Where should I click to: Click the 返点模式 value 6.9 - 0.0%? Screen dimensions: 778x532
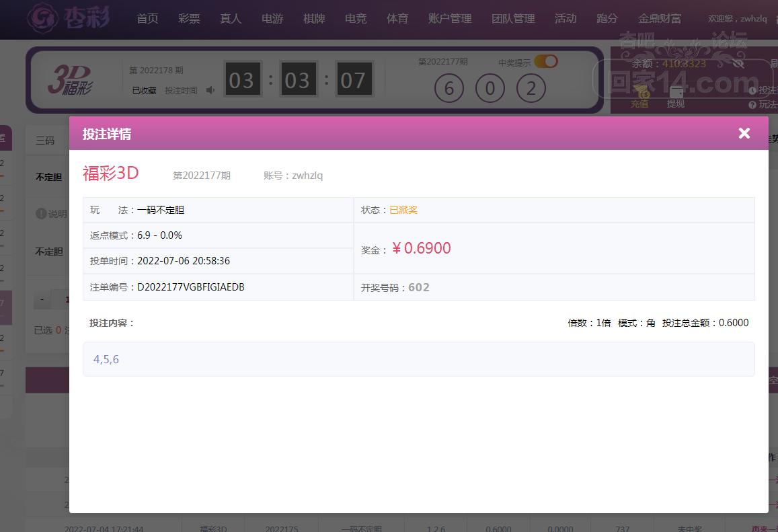point(160,235)
